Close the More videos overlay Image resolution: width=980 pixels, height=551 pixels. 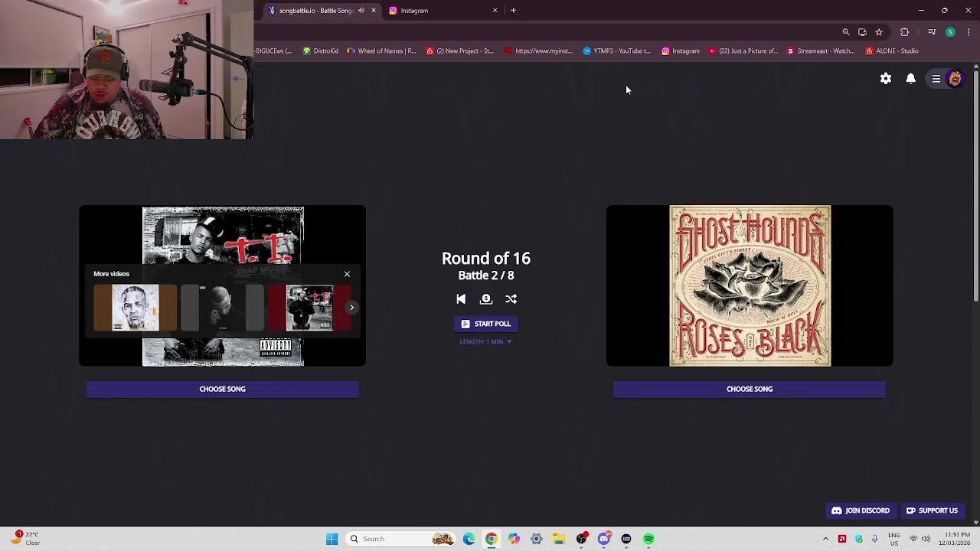coord(347,274)
